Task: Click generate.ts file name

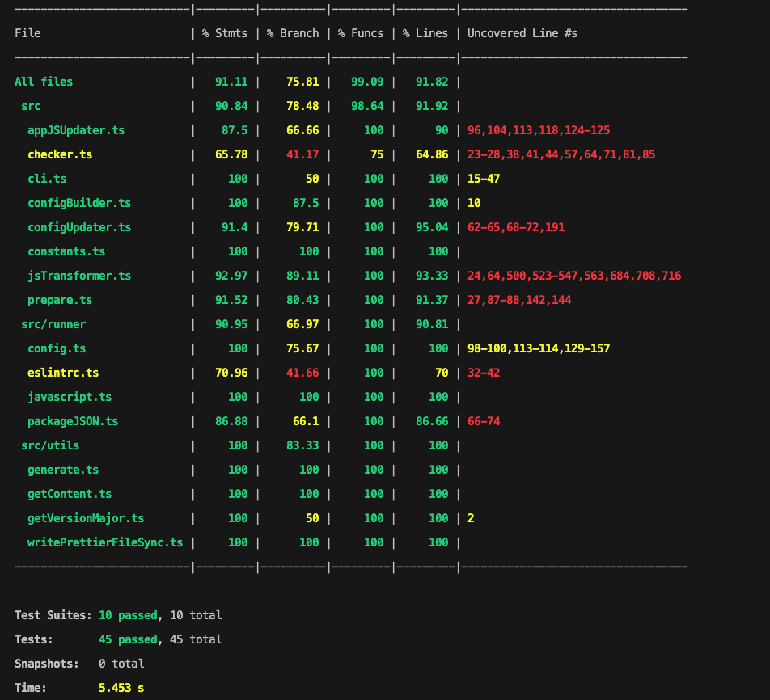Action: (x=63, y=470)
